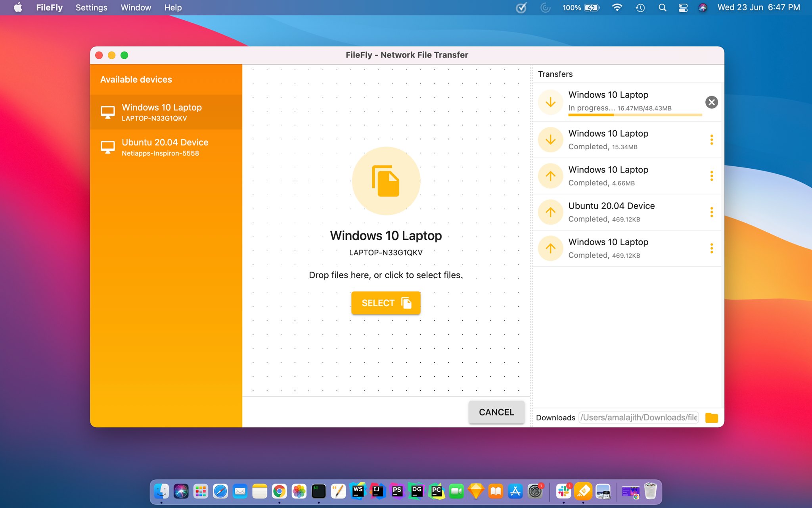Click the Wi-Fi status icon
This screenshot has width=812, height=508.
point(617,8)
